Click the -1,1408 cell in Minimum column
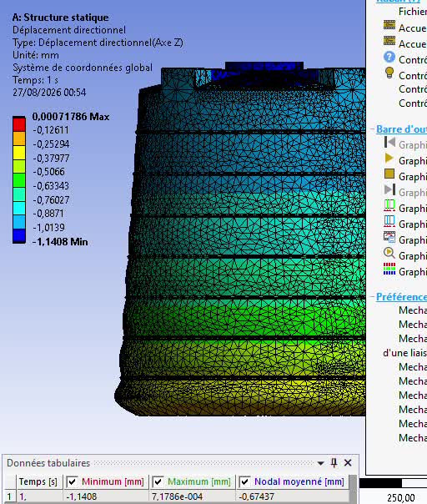 tap(106, 496)
